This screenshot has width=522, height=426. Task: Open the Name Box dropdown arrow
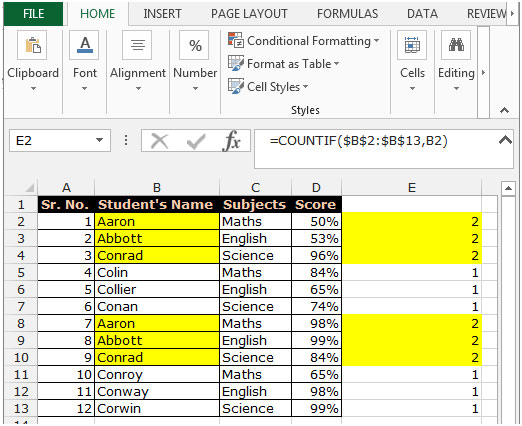(99, 140)
